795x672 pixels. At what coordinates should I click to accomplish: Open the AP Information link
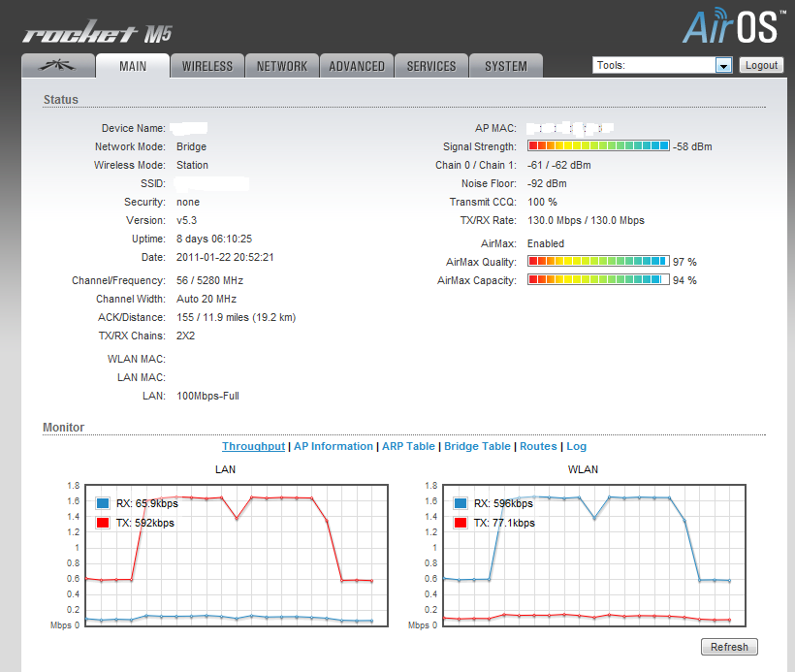click(x=334, y=446)
